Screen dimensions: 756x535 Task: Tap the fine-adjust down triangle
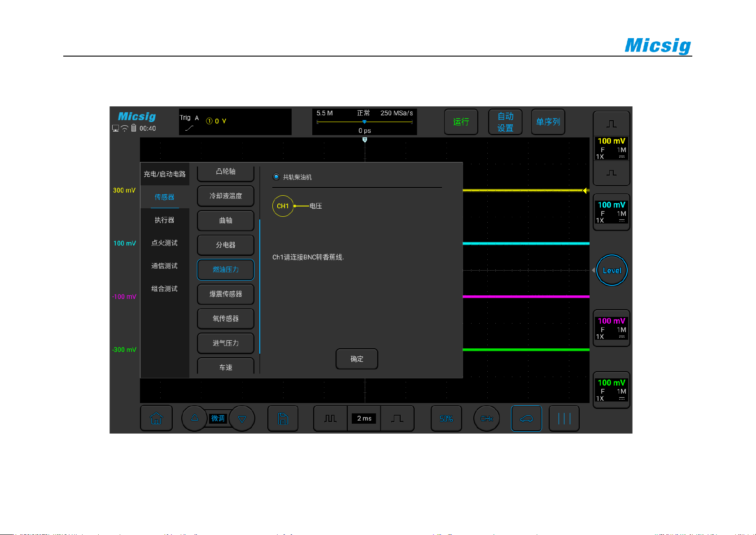tap(242, 419)
